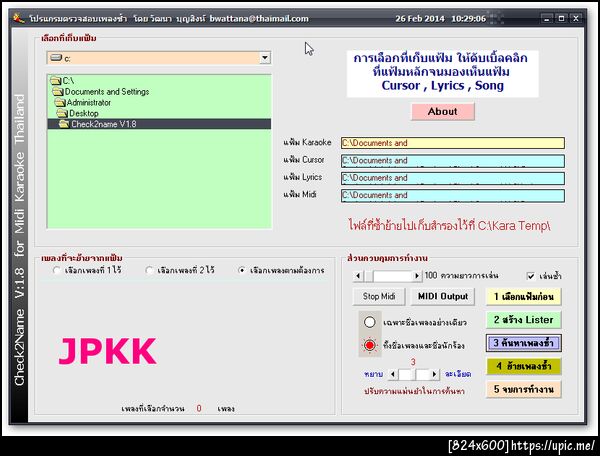Click the Check2name V1.8 folder icon
This screenshot has width=600, height=456.
point(64,124)
